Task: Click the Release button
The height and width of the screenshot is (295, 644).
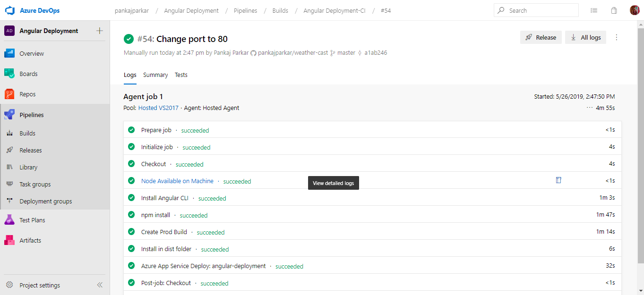Action: pos(541,37)
